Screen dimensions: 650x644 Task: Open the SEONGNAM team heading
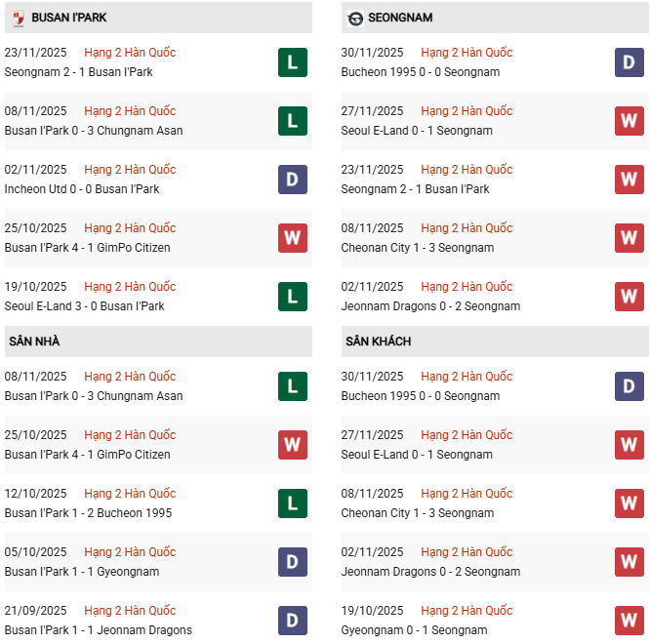402,18
